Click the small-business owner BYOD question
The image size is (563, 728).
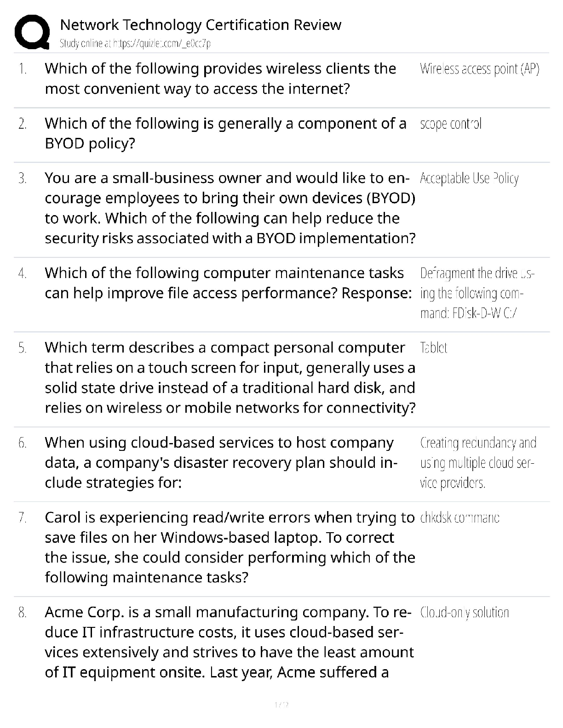click(x=230, y=208)
